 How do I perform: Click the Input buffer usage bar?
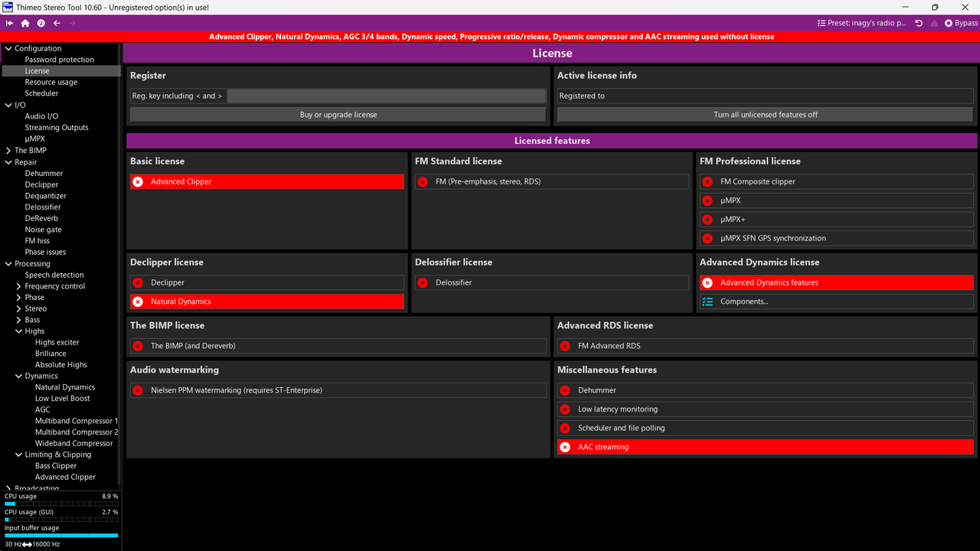pos(61,536)
